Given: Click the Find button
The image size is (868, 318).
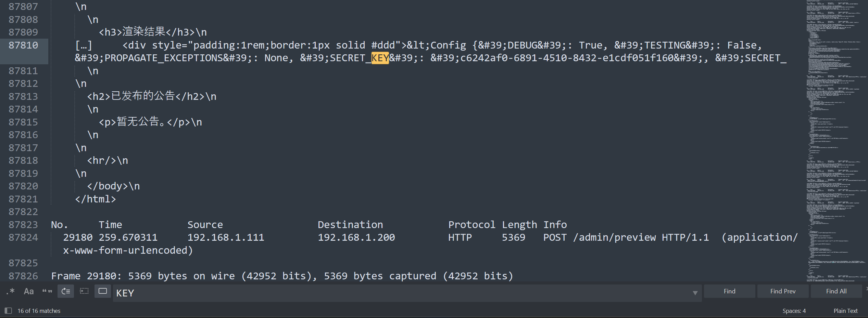Looking at the screenshot, I should tap(729, 291).
